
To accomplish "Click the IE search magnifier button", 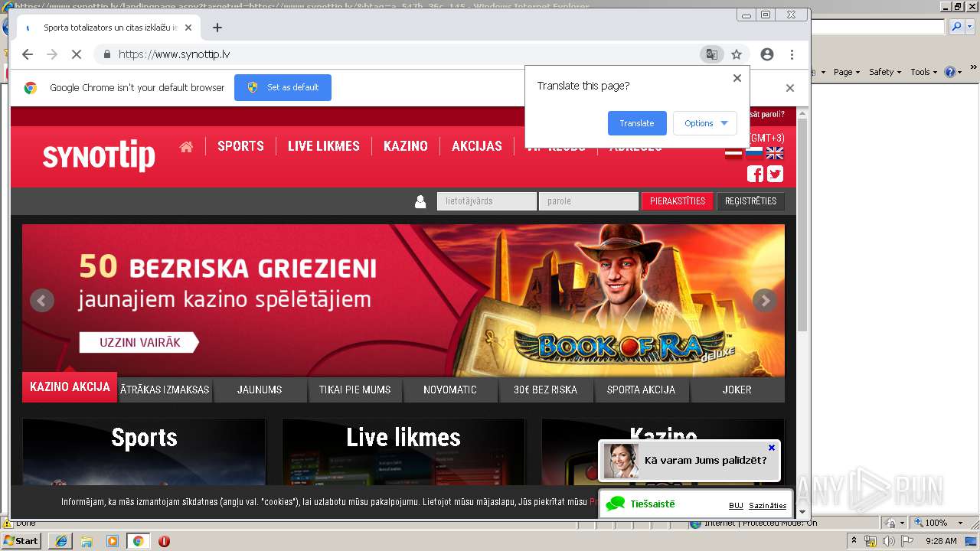I will pyautogui.click(x=955, y=27).
